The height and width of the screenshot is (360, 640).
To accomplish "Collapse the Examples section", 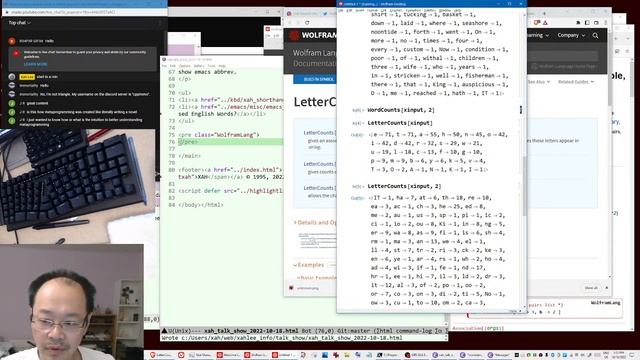I will tap(309, 265).
